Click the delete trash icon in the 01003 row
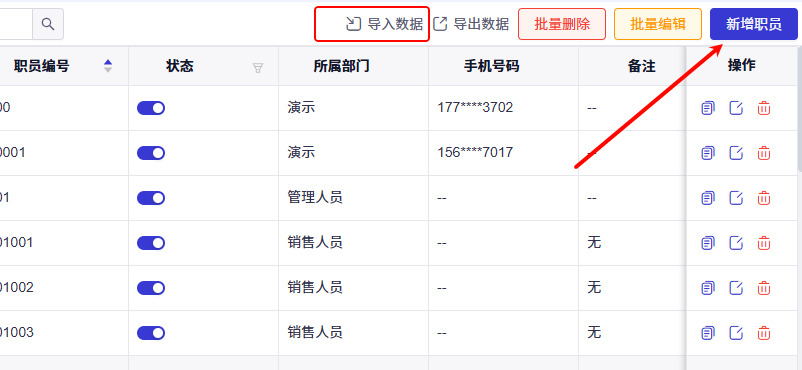 point(764,333)
